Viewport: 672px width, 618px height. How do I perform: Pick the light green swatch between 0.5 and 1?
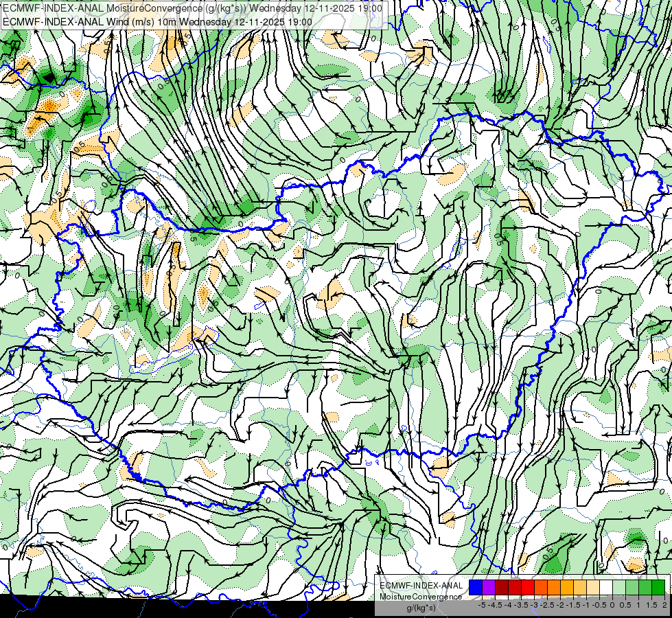632,587
